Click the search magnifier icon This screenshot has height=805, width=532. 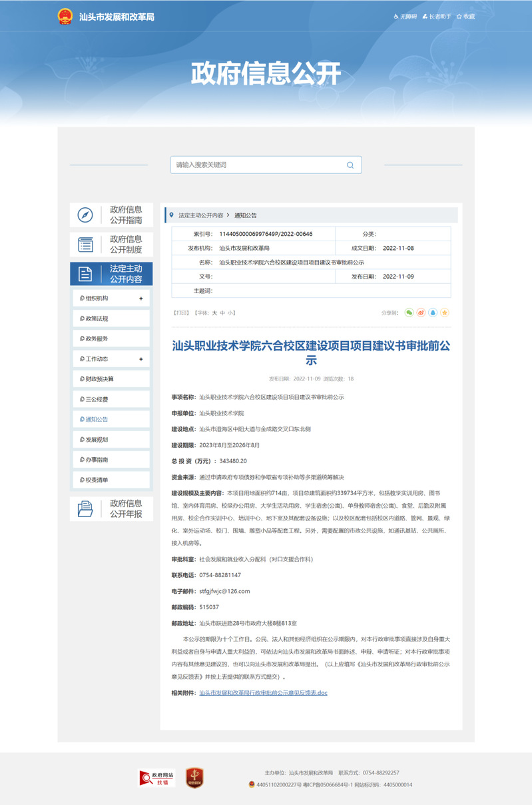[350, 165]
